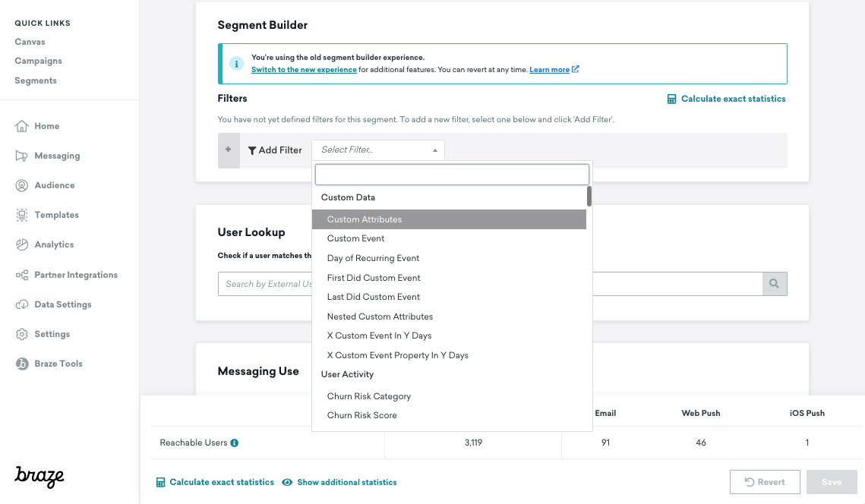
Task: Open Messaging via its sidebar icon
Action: pyautogui.click(x=22, y=156)
